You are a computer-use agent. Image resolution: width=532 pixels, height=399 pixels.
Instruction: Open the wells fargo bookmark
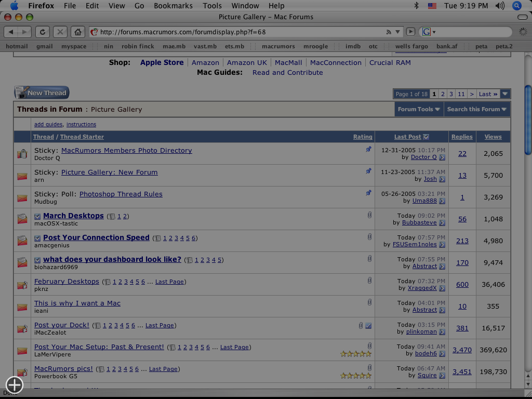(x=411, y=46)
